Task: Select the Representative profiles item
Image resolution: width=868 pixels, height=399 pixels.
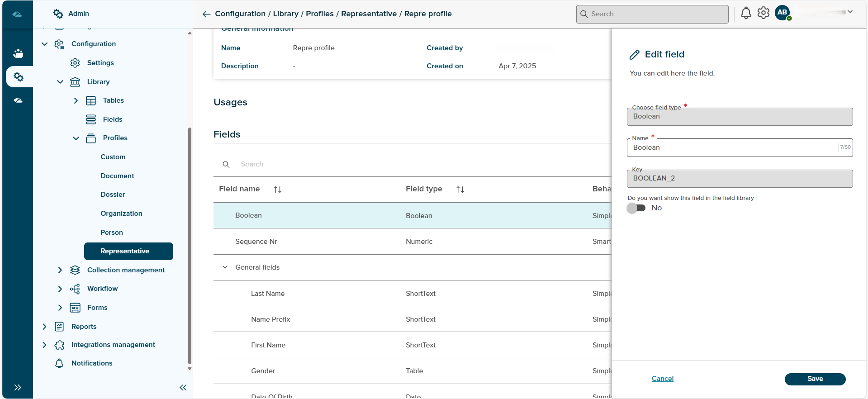Action: (x=128, y=251)
